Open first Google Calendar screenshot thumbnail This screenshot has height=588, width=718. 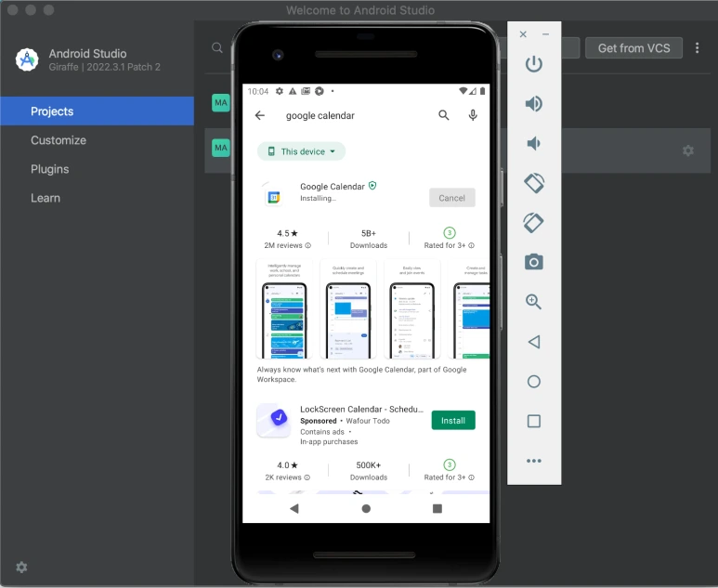pyautogui.click(x=284, y=309)
